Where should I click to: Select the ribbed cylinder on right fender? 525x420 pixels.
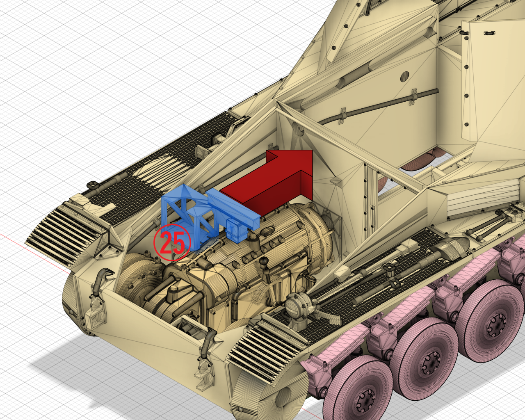coord(451,247)
